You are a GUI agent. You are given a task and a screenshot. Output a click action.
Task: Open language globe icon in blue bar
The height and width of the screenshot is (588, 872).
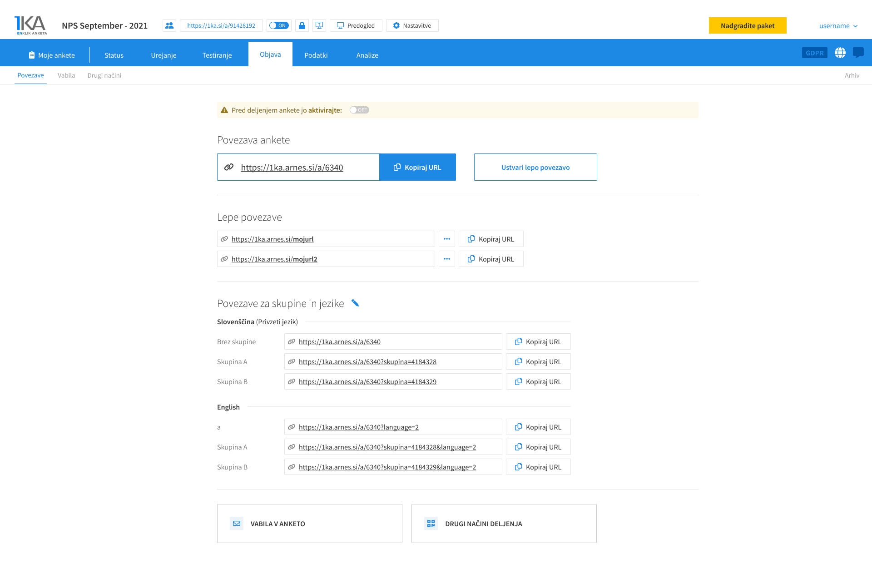coord(840,53)
